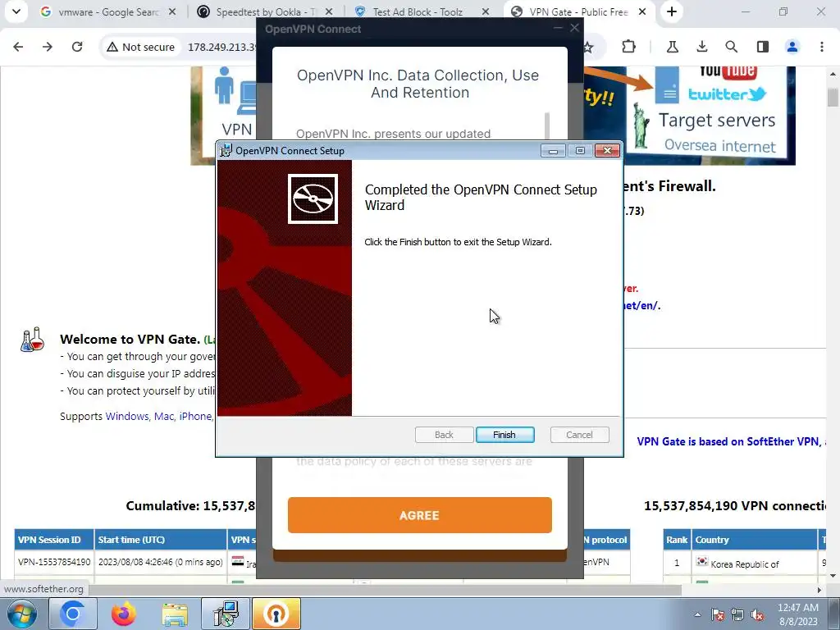840x630 pixels.
Task: Close the OpenVPN Connect Setup window
Action: tap(608, 151)
